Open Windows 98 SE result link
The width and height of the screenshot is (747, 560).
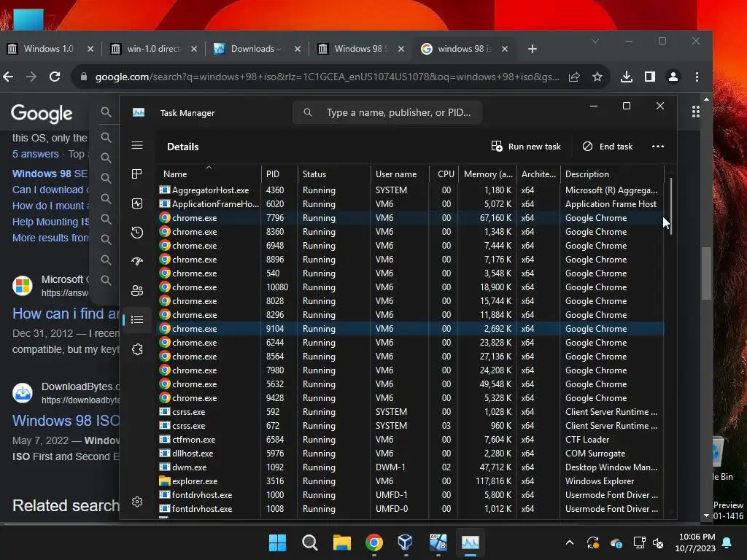[x=50, y=174]
